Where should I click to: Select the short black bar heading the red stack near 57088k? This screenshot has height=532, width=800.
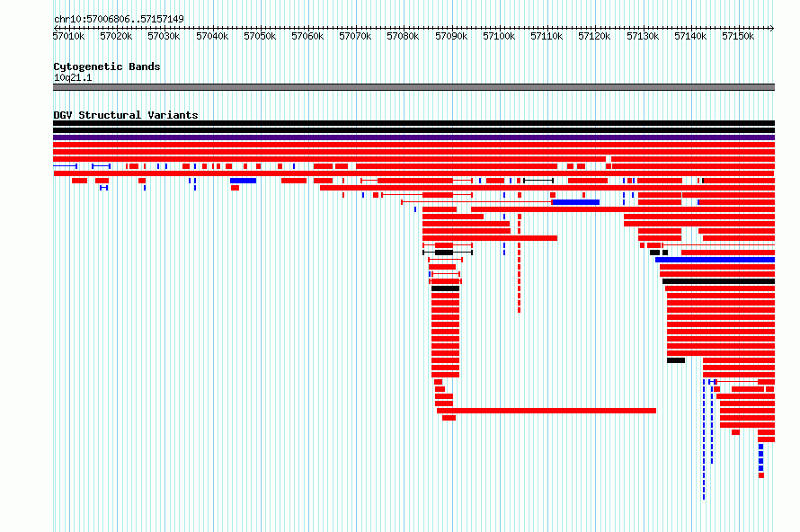446,288
